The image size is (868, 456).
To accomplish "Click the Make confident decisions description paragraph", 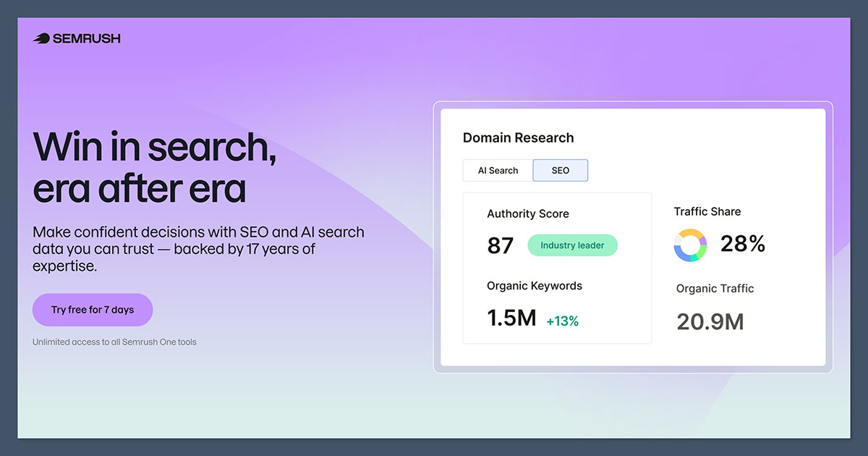I will 198,249.
